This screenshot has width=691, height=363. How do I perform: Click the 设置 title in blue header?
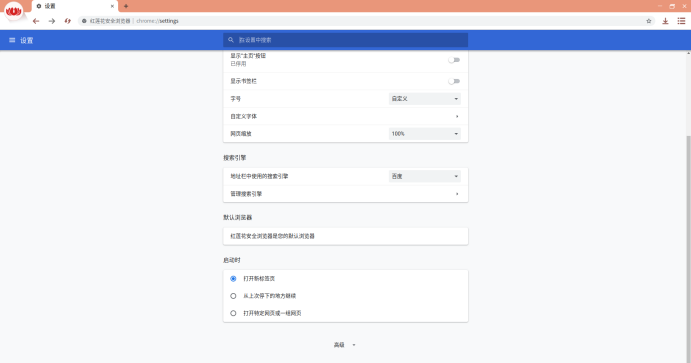[x=26, y=40]
